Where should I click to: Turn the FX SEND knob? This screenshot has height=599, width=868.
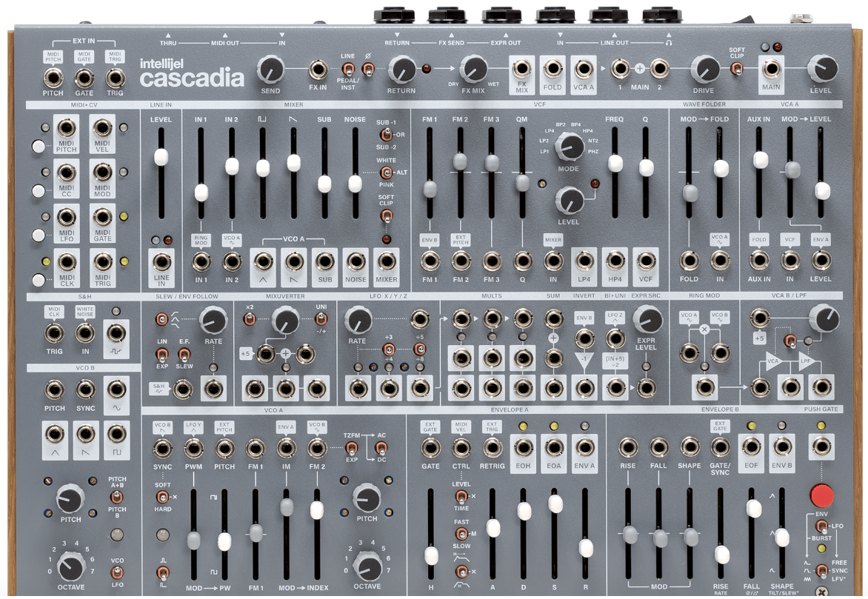[270, 69]
